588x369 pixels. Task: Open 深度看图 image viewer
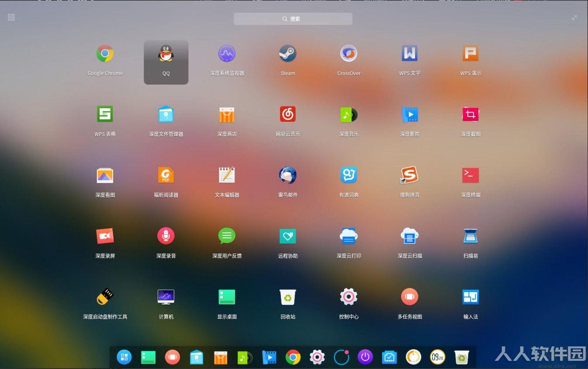click(x=105, y=176)
